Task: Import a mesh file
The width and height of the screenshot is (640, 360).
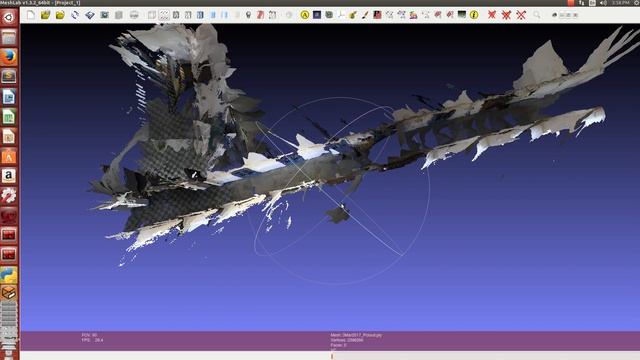Action: (60, 15)
